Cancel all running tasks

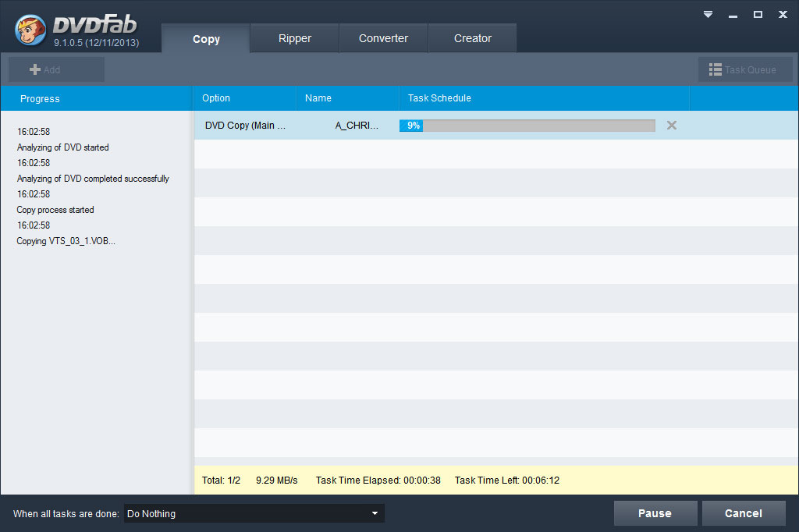744,513
